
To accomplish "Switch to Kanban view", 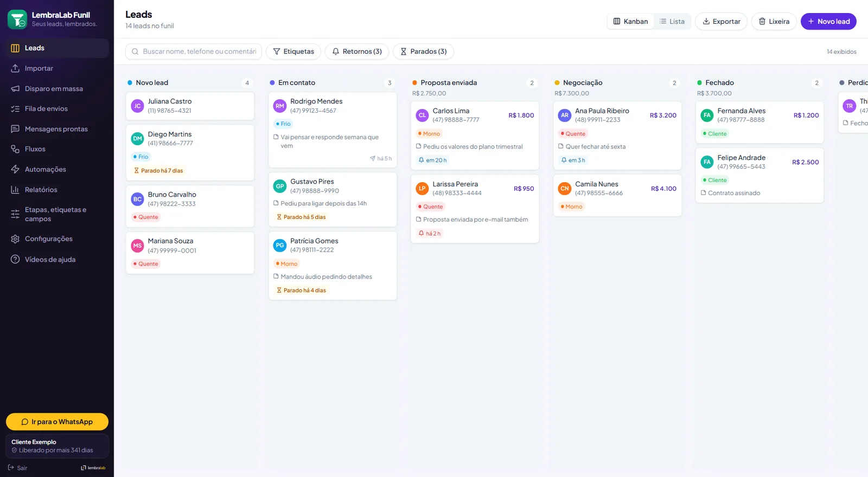I will [630, 22].
